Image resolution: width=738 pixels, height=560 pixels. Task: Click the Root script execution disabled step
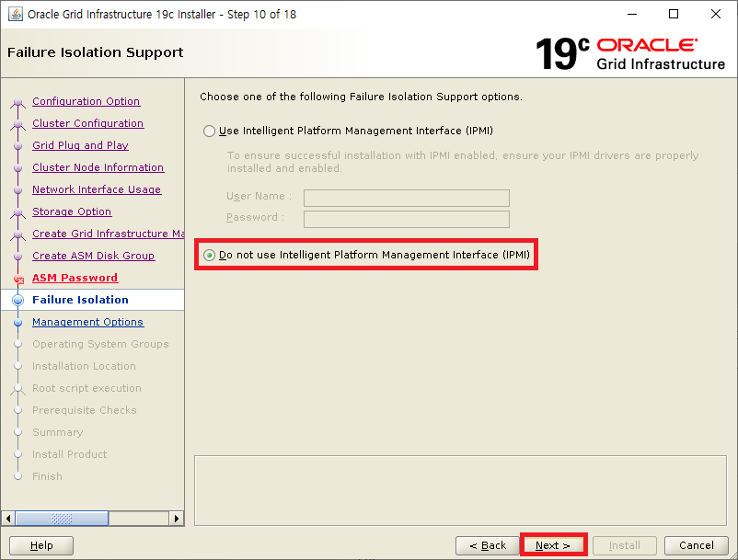click(86, 388)
